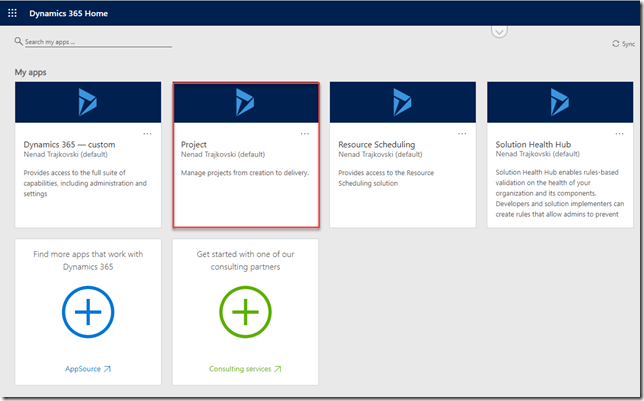
Task: Click the Sync refresh icon
Action: point(616,44)
